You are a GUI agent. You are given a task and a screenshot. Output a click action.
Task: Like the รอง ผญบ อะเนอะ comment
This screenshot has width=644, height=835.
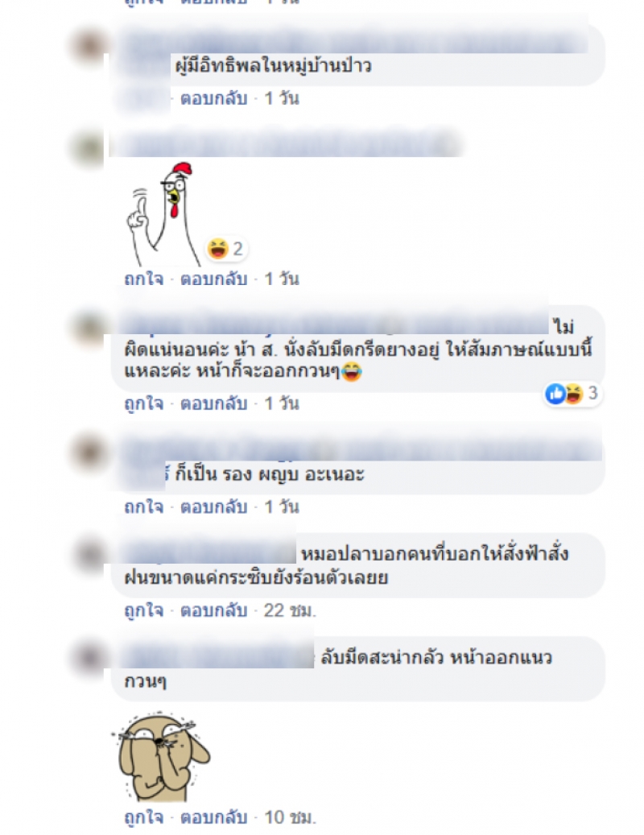tap(144, 506)
